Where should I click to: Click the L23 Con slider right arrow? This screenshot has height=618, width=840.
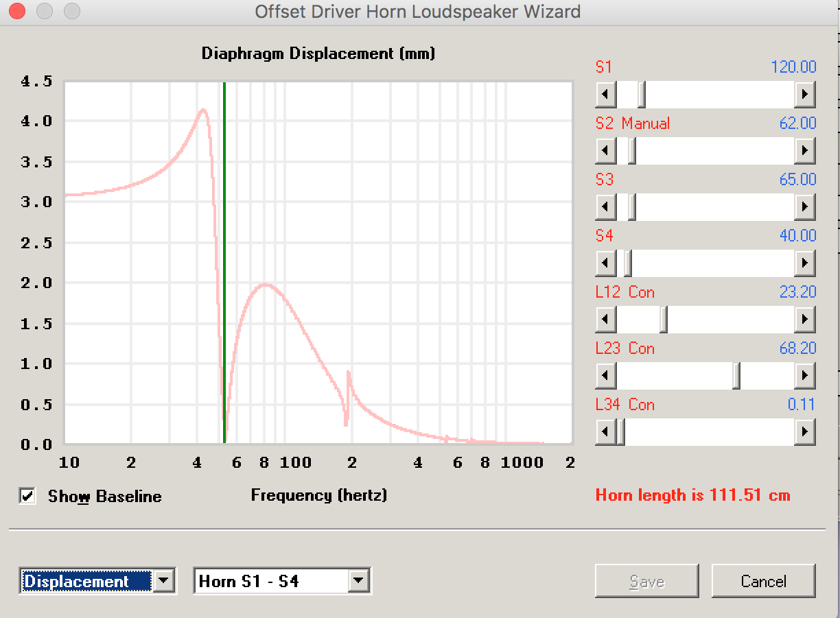(804, 375)
